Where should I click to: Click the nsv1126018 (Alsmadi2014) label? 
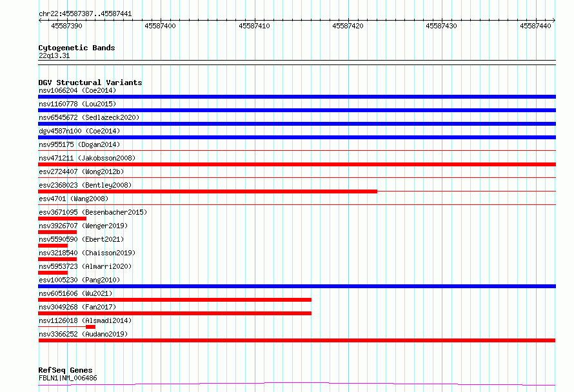coord(85,320)
